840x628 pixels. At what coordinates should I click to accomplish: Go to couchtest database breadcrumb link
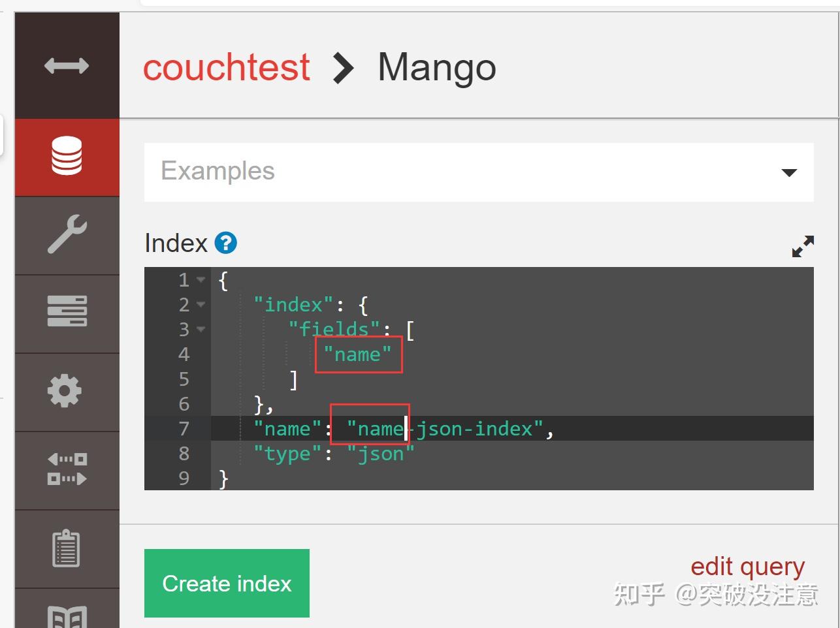coord(226,67)
